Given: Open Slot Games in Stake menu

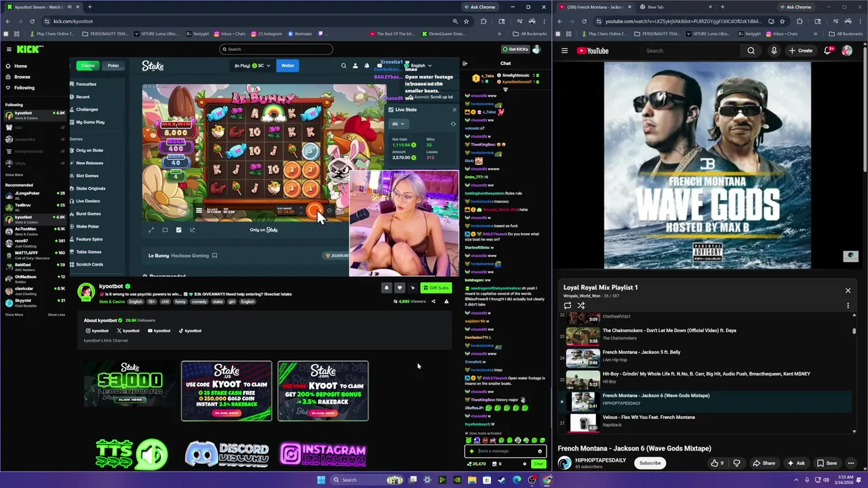Looking at the screenshot, I should 87,176.
